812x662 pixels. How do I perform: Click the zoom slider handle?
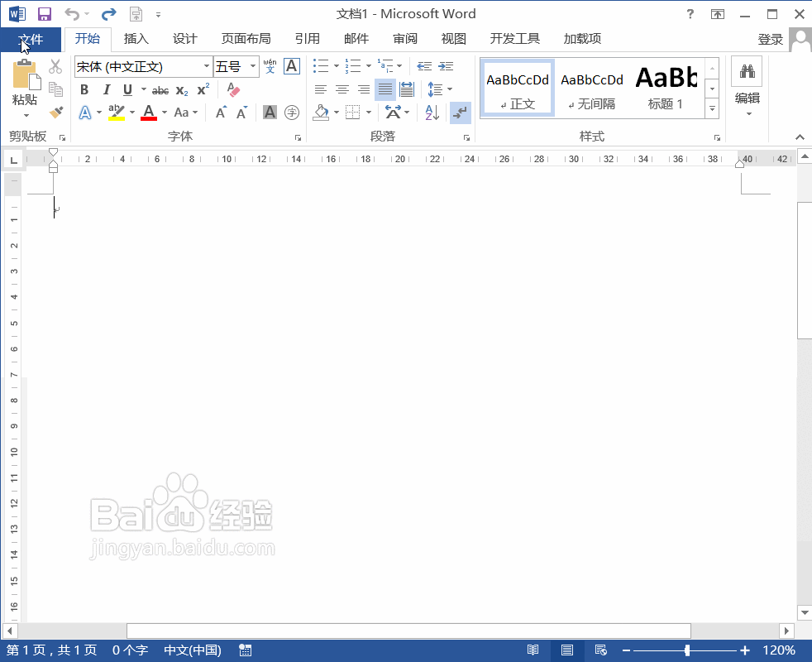(687, 650)
